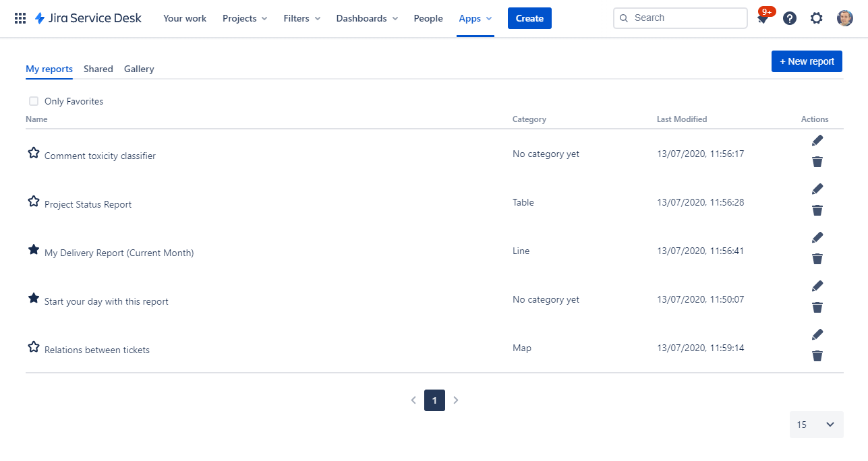The height and width of the screenshot is (461, 868).
Task: Open Start your day with this report
Action: coord(107,302)
